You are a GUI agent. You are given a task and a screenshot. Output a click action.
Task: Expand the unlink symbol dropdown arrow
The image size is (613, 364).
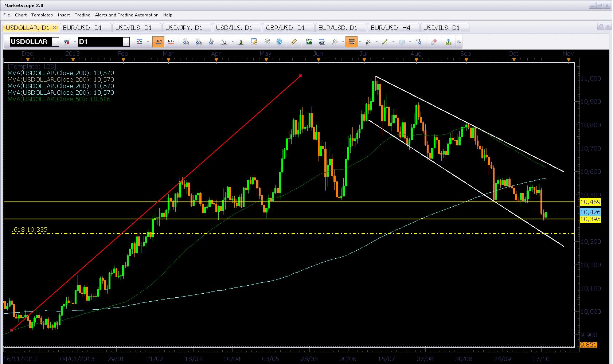pos(74,42)
